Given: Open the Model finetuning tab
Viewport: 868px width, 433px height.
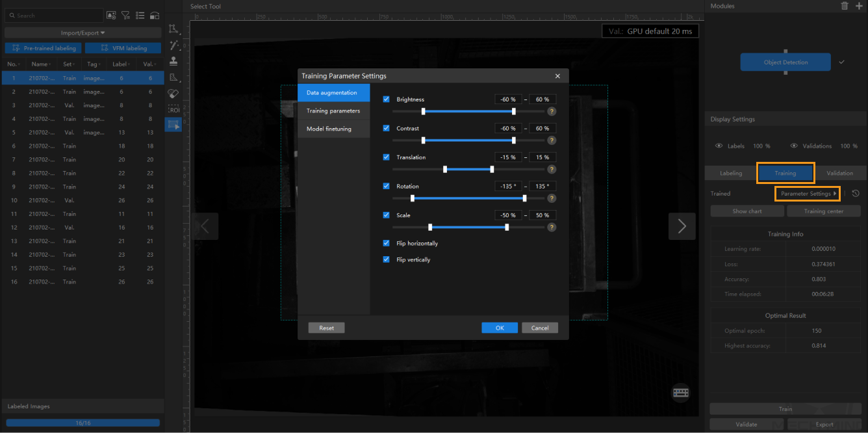Looking at the screenshot, I should 329,129.
